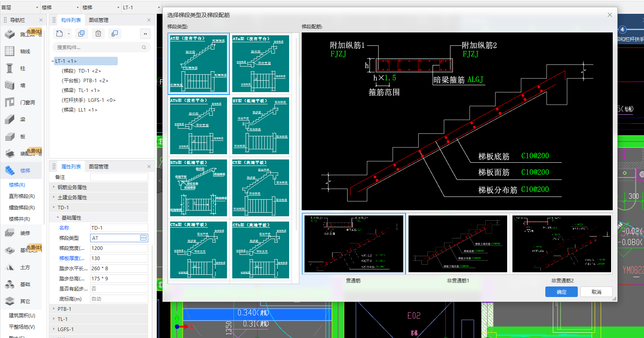The height and width of the screenshot is (338, 644).
Task: Switch to the 图层管理 tab
Action: [x=99, y=166]
